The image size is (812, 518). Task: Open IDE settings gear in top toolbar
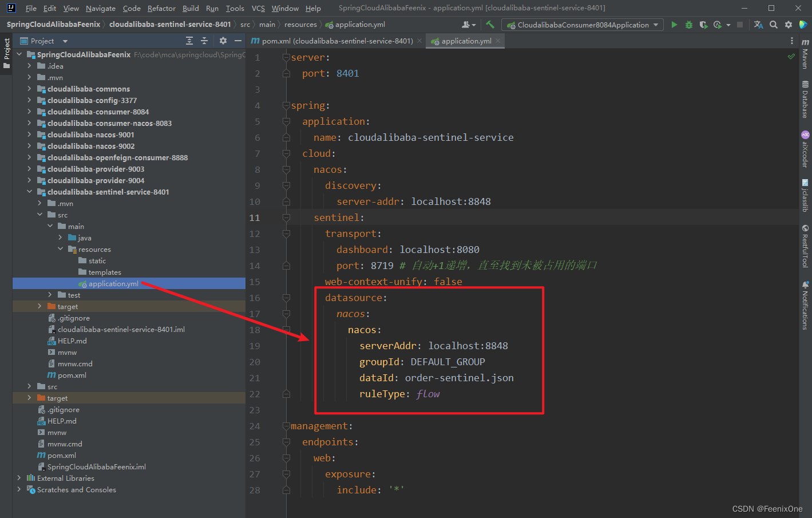tap(789, 25)
